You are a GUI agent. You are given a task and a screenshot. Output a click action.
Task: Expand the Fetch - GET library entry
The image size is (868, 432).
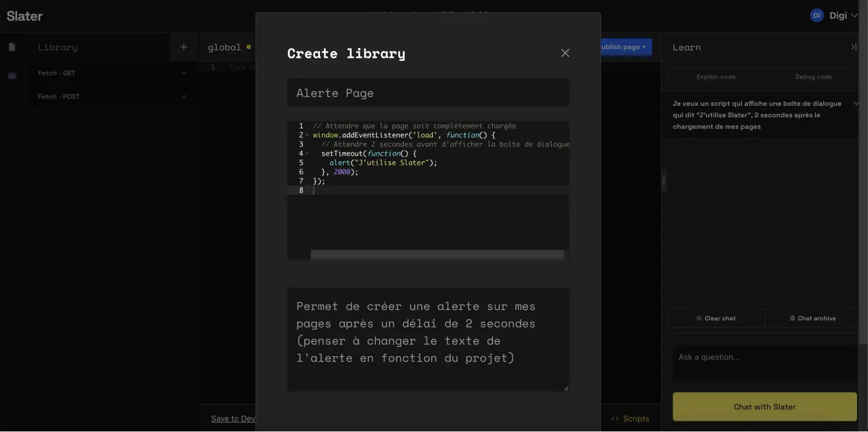point(184,72)
